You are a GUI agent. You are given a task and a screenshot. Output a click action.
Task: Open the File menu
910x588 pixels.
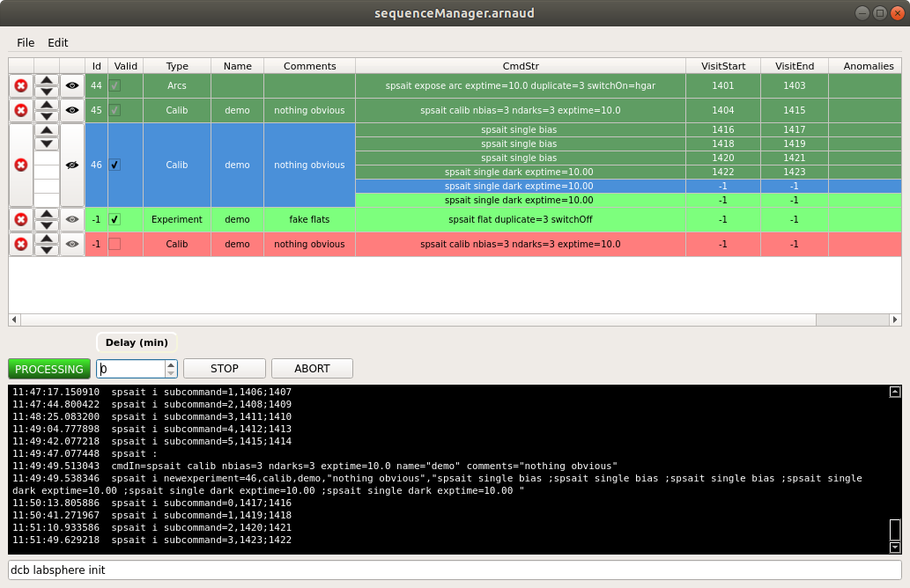pos(26,42)
